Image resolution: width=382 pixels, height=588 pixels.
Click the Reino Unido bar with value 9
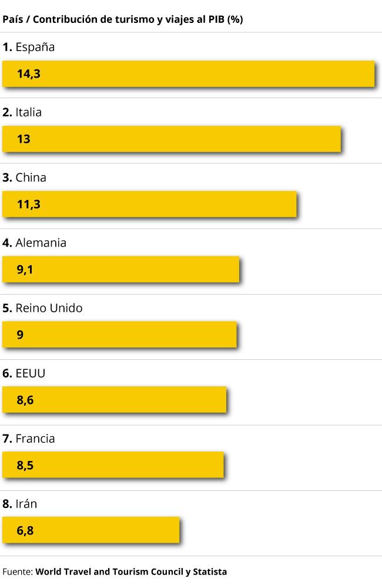(119, 335)
